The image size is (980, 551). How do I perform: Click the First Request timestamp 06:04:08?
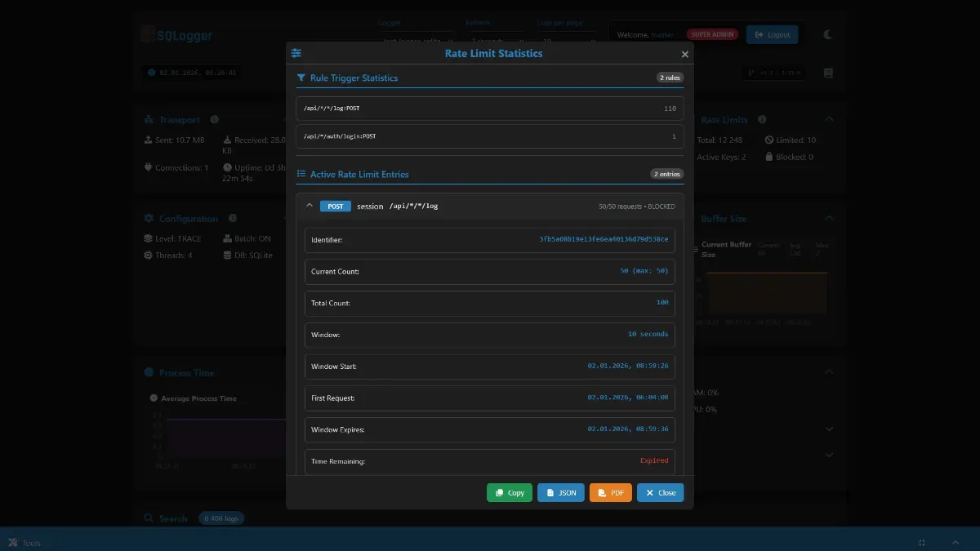(x=628, y=398)
